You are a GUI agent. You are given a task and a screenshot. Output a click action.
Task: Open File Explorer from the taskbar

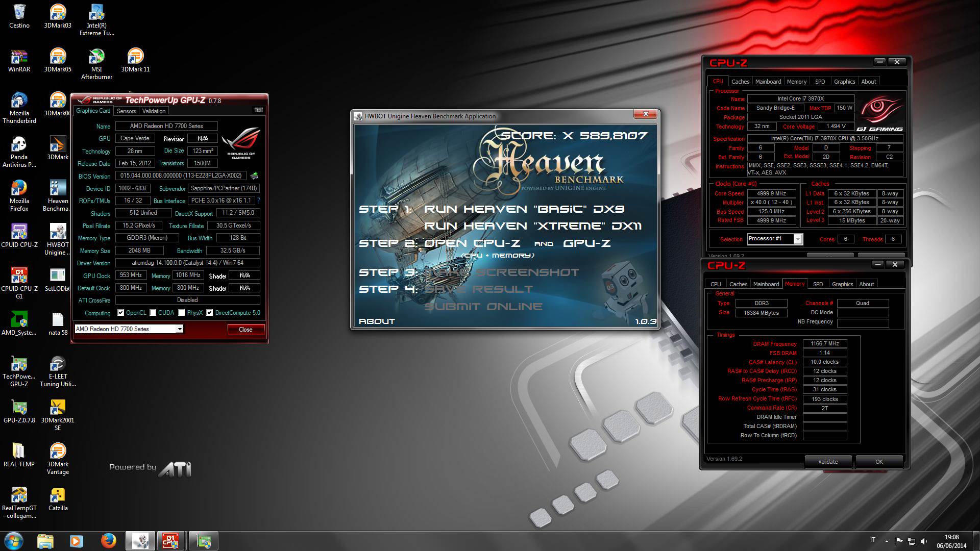45,541
